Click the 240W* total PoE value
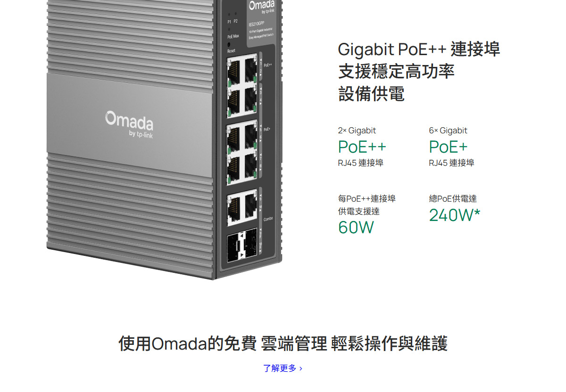The image size is (566, 392). [455, 215]
